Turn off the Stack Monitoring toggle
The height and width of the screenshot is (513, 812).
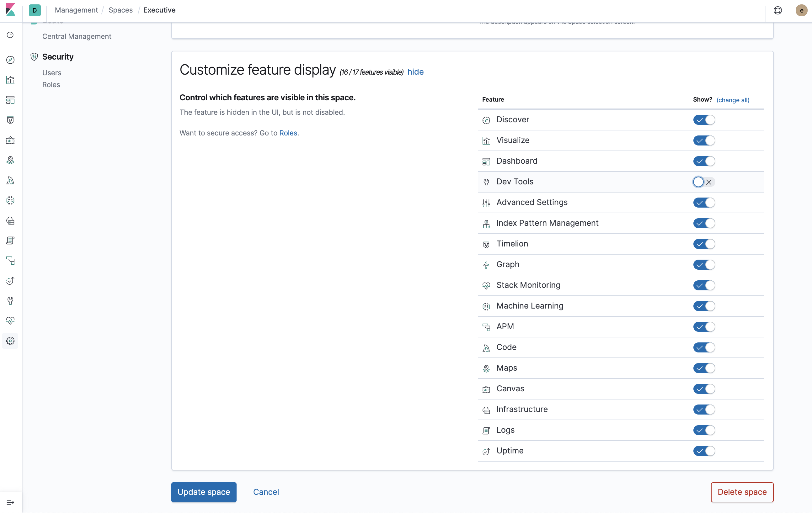coord(704,285)
